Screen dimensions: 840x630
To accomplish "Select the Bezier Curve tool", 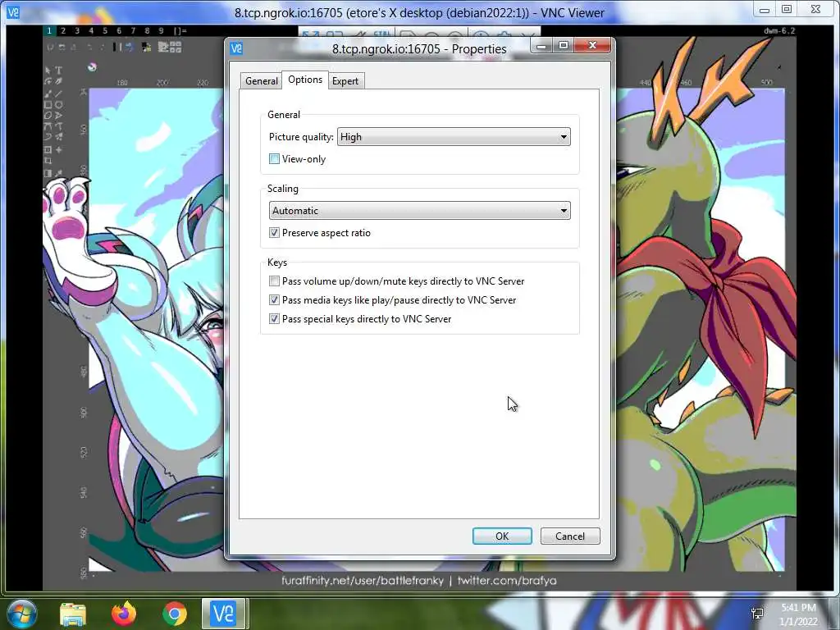I will tap(48, 126).
